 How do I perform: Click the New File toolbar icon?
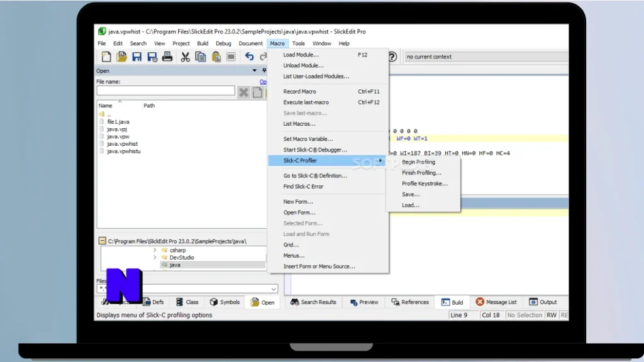point(106,57)
